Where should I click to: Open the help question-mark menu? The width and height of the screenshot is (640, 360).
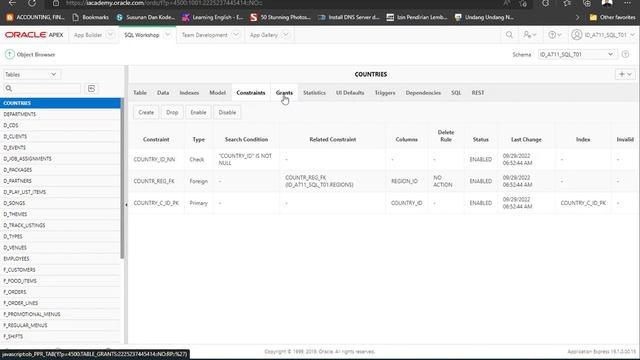click(554, 35)
